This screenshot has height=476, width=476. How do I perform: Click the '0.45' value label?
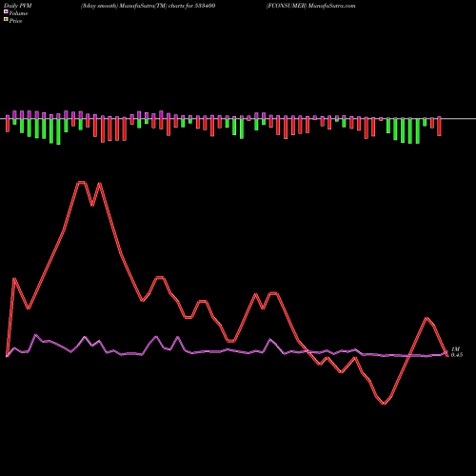tap(457, 355)
